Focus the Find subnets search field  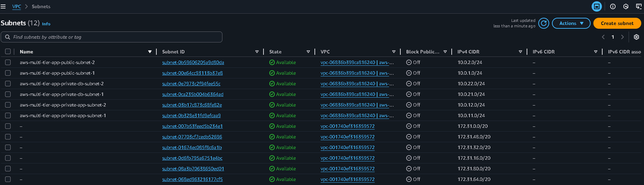pyautogui.click(x=111, y=37)
